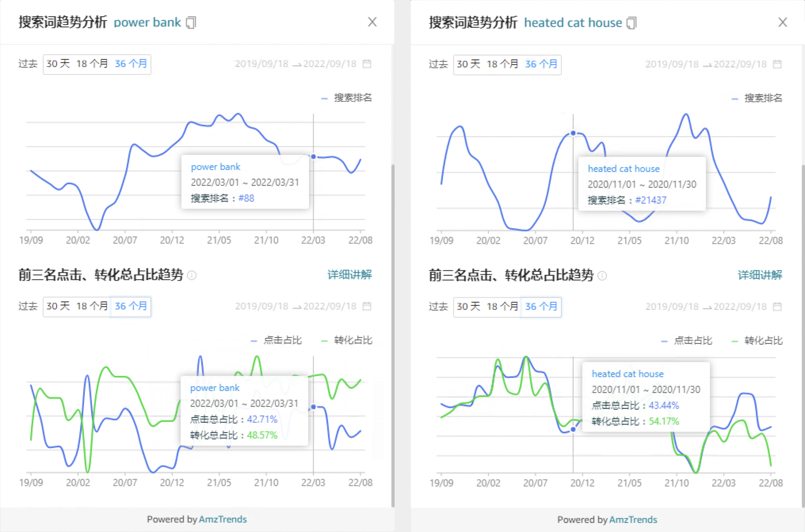
Task: Open the calendar icon in power bank ranking chart
Action: [x=368, y=63]
